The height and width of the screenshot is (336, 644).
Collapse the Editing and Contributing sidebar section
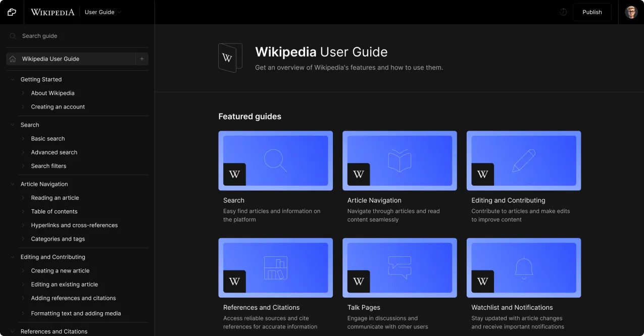pos(13,257)
